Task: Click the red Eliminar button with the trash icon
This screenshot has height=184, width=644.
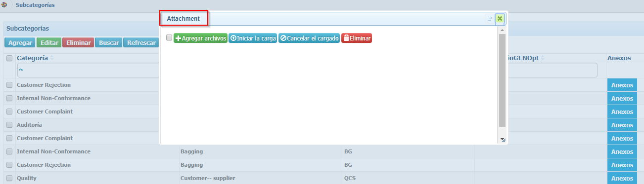Action: 357,38
